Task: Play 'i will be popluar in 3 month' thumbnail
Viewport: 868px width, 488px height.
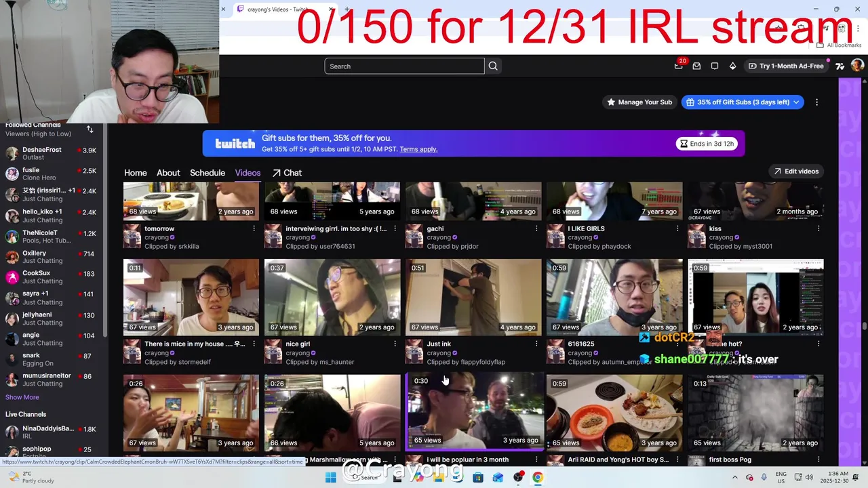Action: tap(473, 412)
